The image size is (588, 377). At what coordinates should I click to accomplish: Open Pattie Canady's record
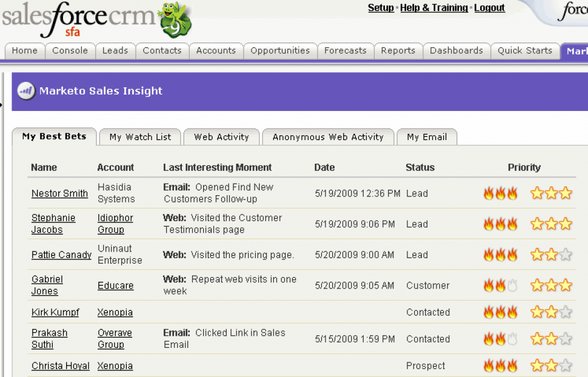[x=61, y=255]
